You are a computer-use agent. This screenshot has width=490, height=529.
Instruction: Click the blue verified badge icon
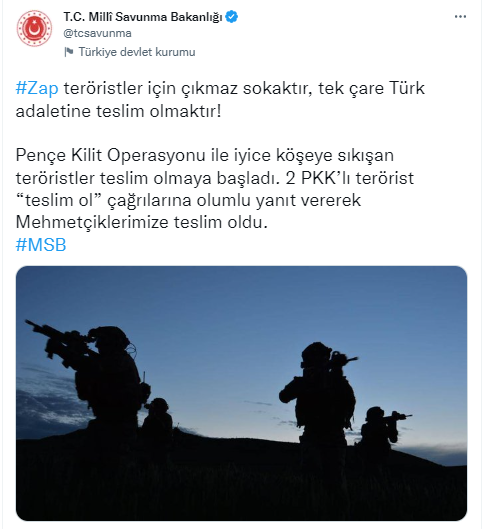(232, 17)
